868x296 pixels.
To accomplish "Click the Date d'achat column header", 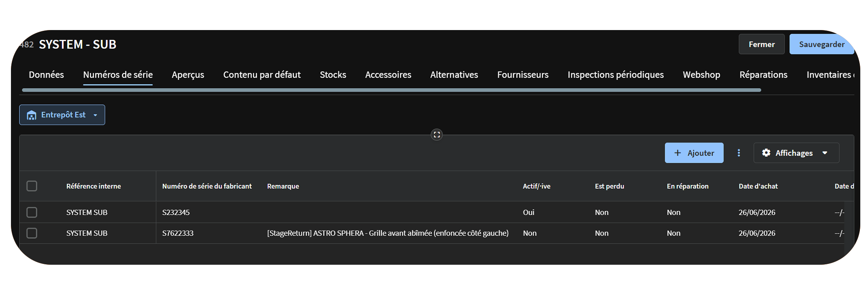I will (758, 186).
